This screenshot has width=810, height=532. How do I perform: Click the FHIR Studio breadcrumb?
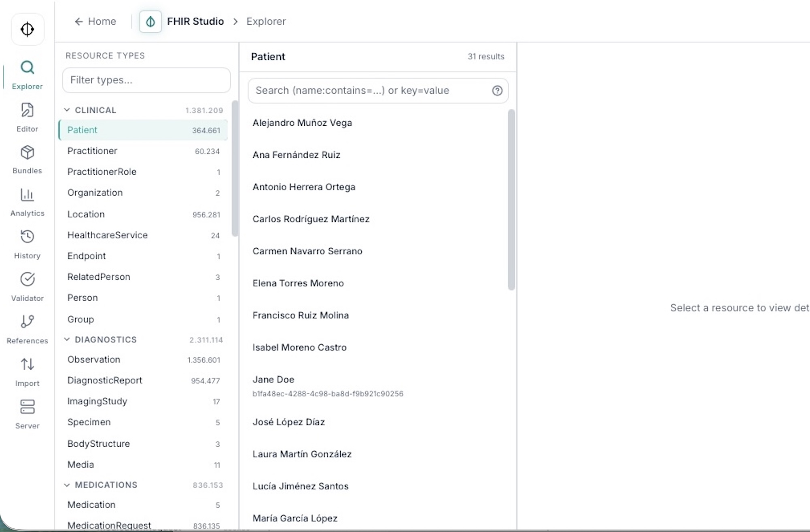pyautogui.click(x=195, y=21)
